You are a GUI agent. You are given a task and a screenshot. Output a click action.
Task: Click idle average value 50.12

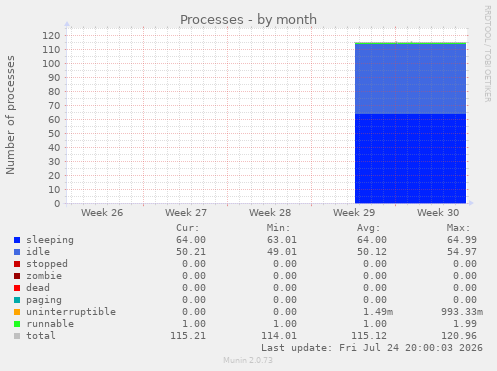coord(372,252)
